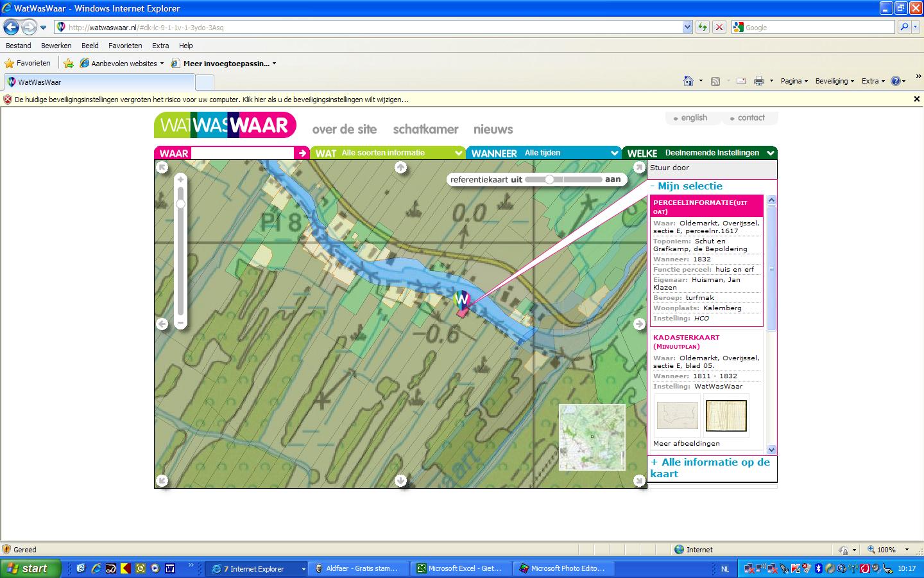
Task: Click the referentiekaart opacity slider handle
Action: [549, 179]
